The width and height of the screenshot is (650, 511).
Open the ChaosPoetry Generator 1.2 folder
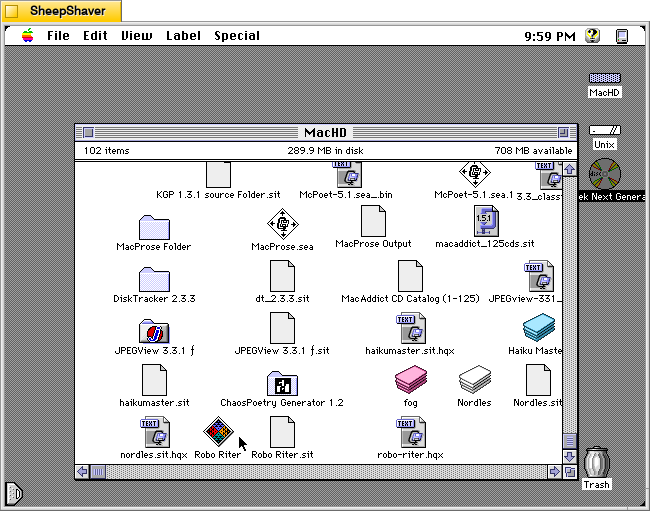(x=282, y=383)
